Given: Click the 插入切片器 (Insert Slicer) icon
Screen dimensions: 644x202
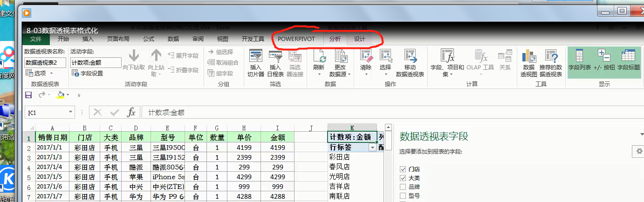Looking at the screenshot, I should (256, 57).
